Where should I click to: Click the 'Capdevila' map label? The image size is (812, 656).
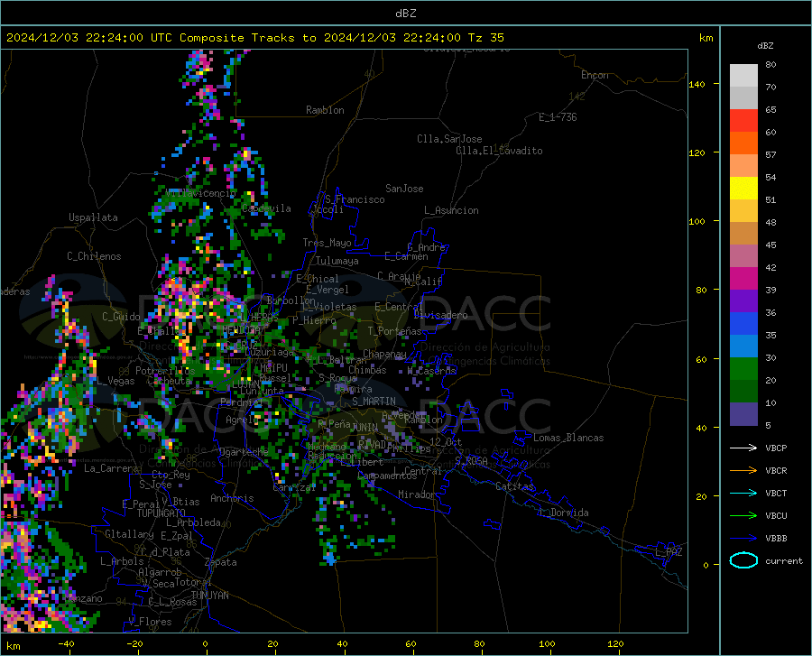point(266,208)
